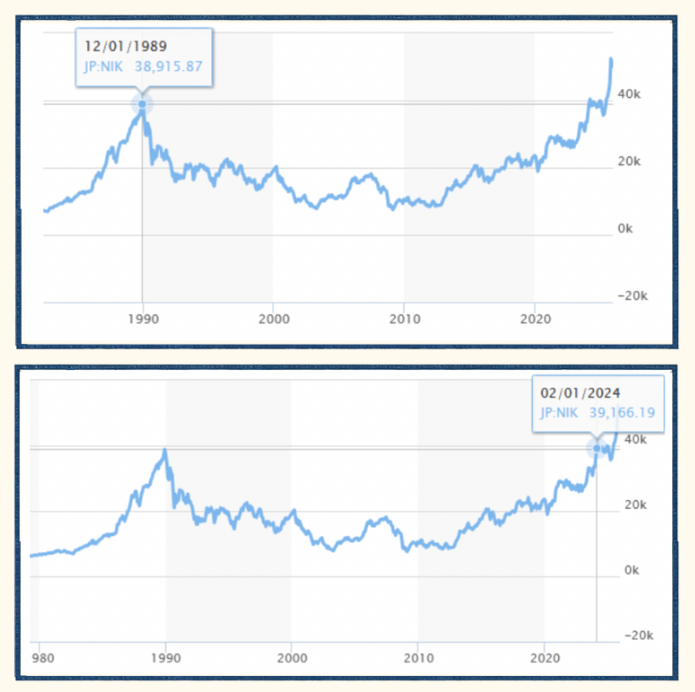Select the 1990 x-axis label in bottom chart
695x692 pixels.
[x=166, y=660]
